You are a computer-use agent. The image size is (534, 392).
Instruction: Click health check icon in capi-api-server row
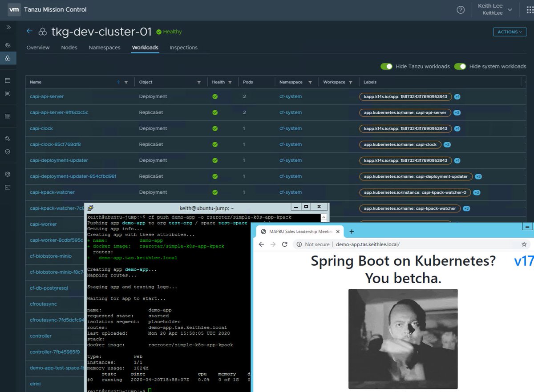(x=215, y=96)
